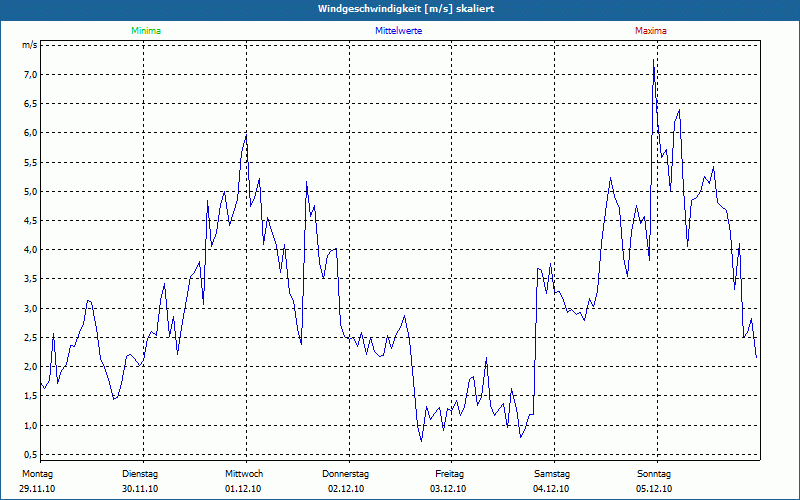Click the date 01.12.10
The image size is (800, 500).
(243, 489)
